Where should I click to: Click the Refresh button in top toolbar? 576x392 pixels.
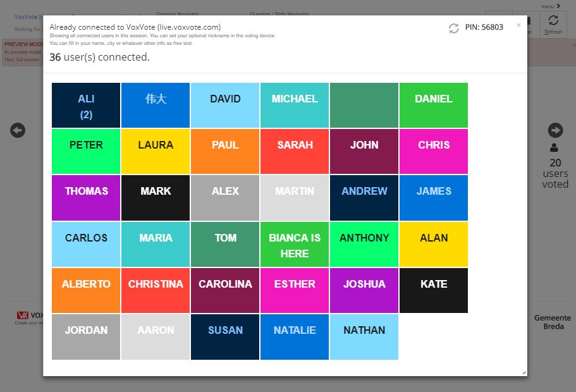[553, 25]
